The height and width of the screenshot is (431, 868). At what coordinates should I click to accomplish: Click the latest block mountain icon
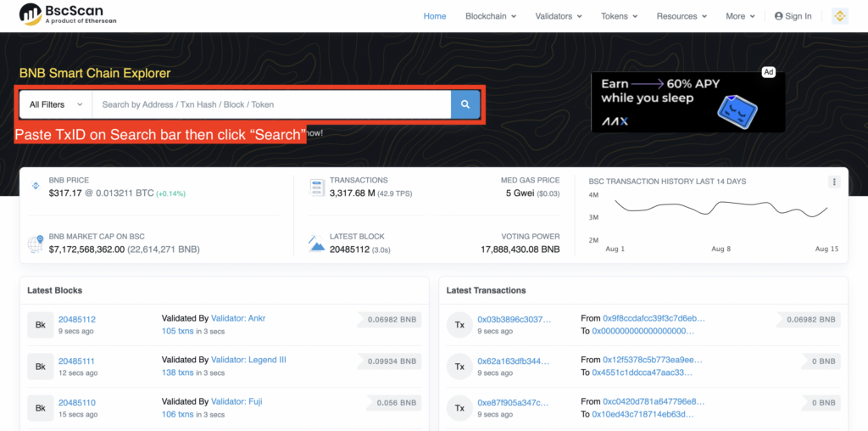(317, 243)
